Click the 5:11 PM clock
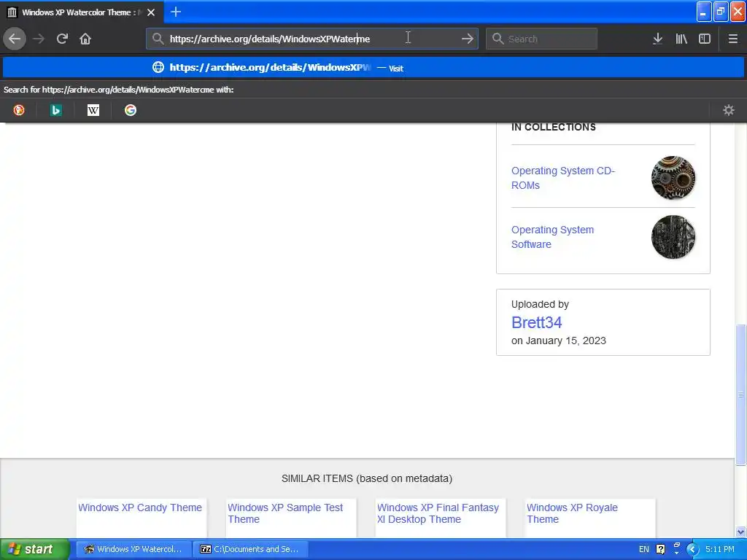 [720, 549]
